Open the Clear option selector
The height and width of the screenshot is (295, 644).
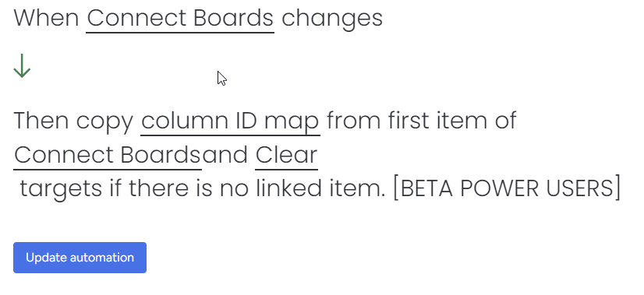[287, 155]
